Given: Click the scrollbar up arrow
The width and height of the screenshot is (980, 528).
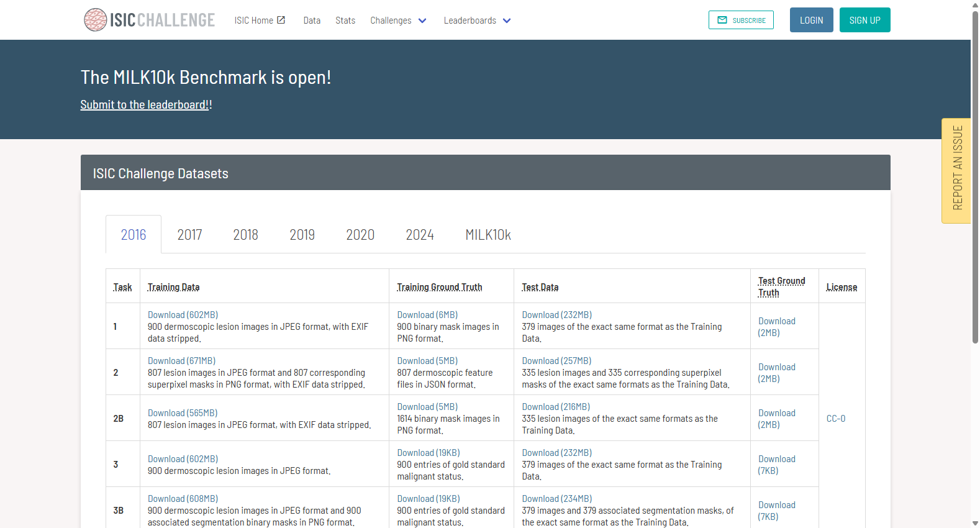Looking at the screenshot, I should pyautogui.click(x=975, y=4).
